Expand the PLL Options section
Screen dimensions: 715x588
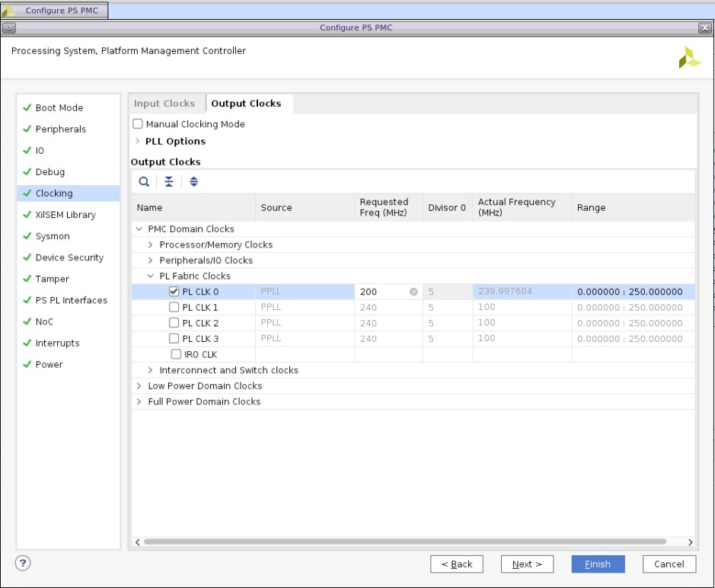[137, 141]
